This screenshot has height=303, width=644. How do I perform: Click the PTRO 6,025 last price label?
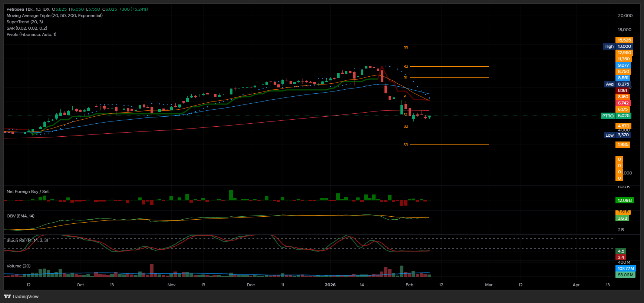point(616,116)
